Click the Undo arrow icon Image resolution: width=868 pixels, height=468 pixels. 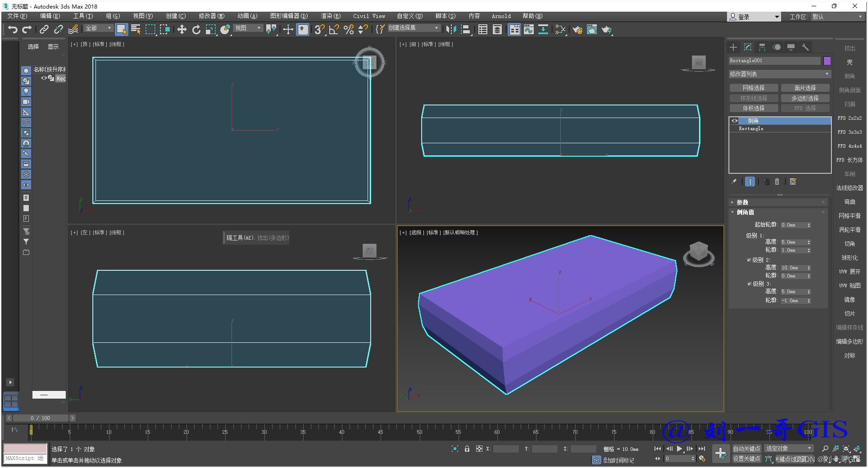(x=12, y=30)
